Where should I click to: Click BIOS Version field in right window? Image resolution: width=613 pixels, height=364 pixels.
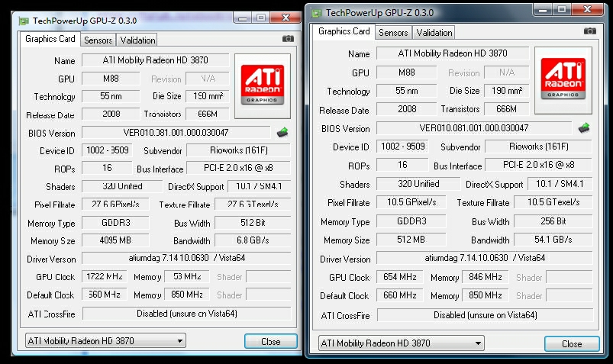[474, 128]
